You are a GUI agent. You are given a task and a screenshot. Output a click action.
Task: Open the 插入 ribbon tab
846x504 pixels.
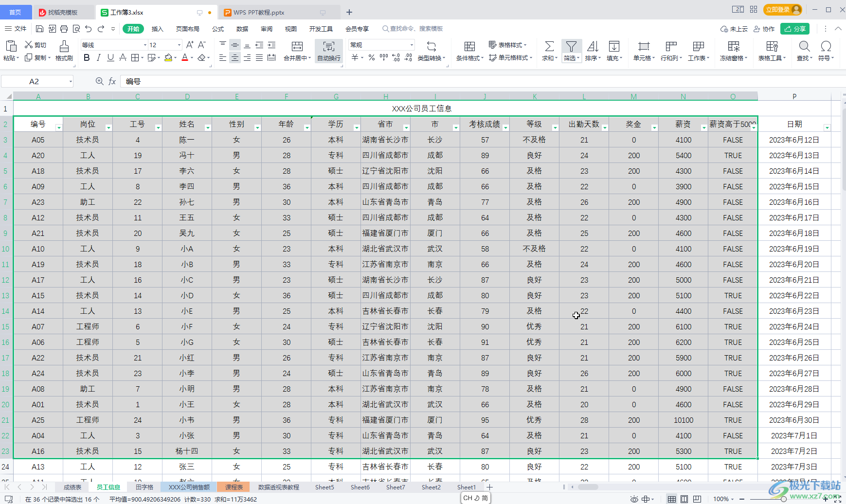click(x=157, y=29)
